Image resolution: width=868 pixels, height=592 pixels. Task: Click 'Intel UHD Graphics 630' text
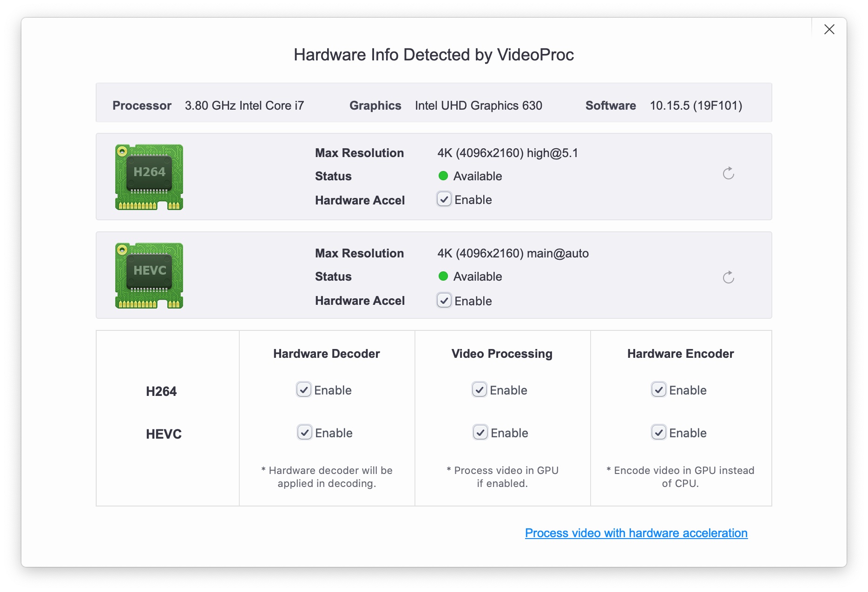coord(479,105)
